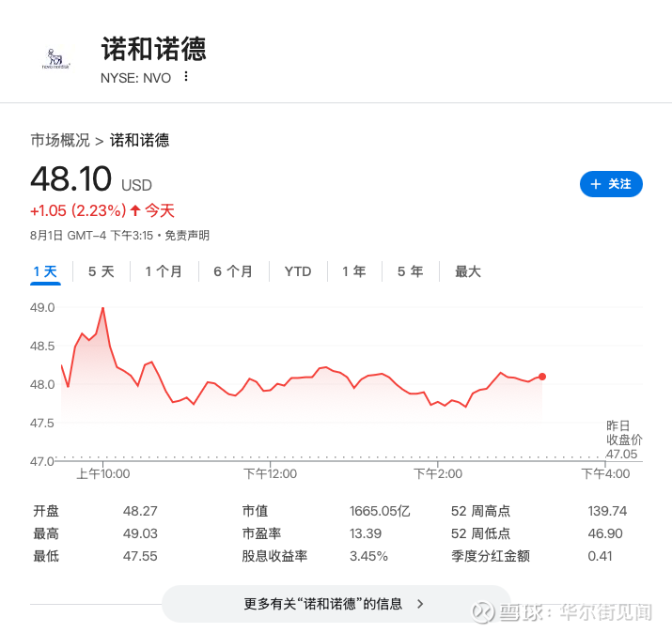This screenshot has height=633, width=672.
Task: Click the red up arrow beside 今天
Action: 135,210
